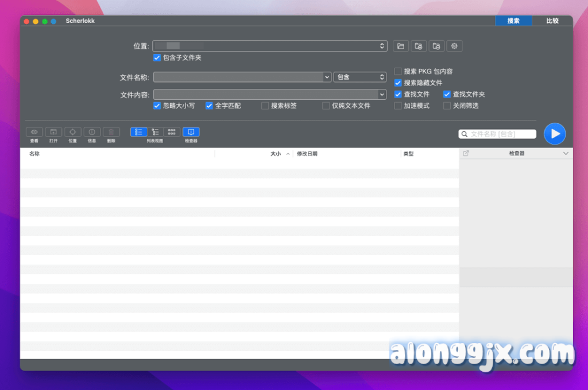Expand the 文件内容 history dropdown arrow
The image size is (588, 390).
pyautogui.click(x=382, y=95)
